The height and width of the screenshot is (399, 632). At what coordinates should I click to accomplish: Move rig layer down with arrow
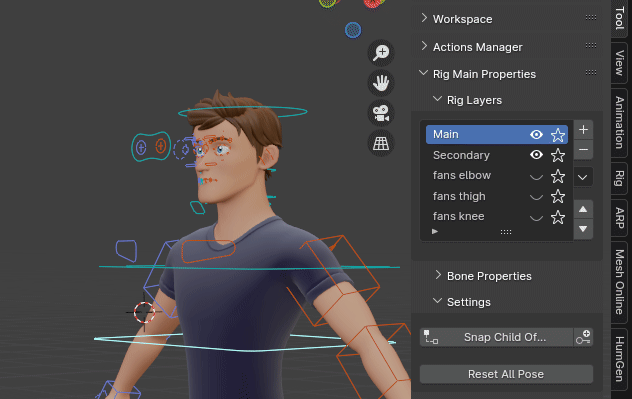tap(583, 229)
